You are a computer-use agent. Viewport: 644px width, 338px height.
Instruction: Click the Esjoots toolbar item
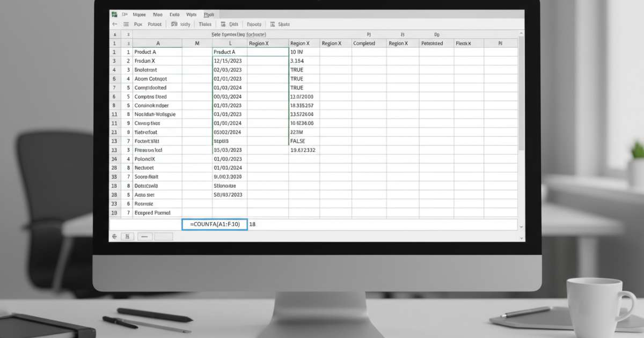(x=254, y=24)
